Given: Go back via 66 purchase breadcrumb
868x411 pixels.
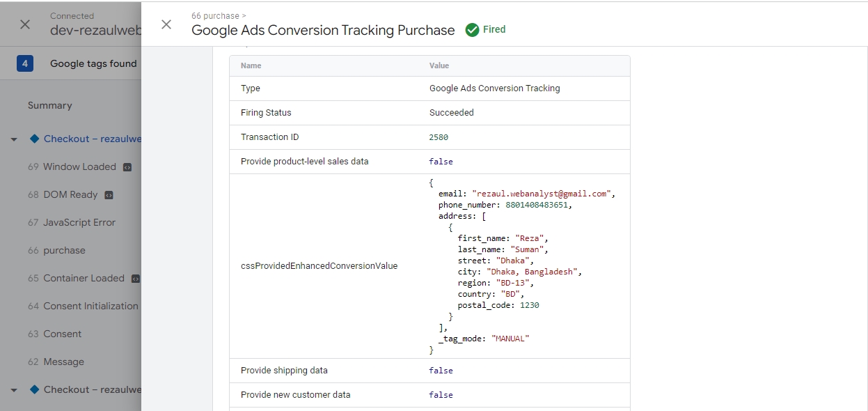Looking at the screenshot, I should 214,15.
